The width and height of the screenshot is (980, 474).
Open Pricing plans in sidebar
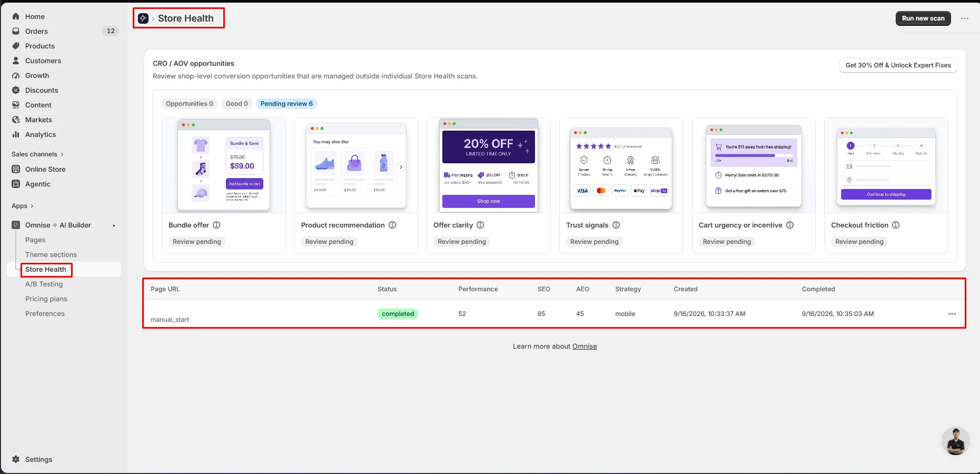(x=46, y=299)
